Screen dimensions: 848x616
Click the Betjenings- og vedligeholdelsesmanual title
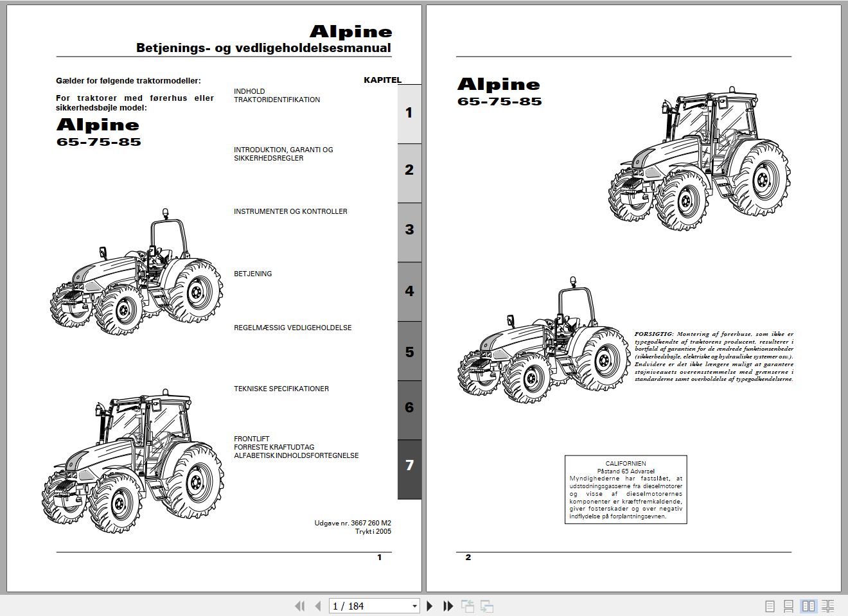tap(263, 48)
